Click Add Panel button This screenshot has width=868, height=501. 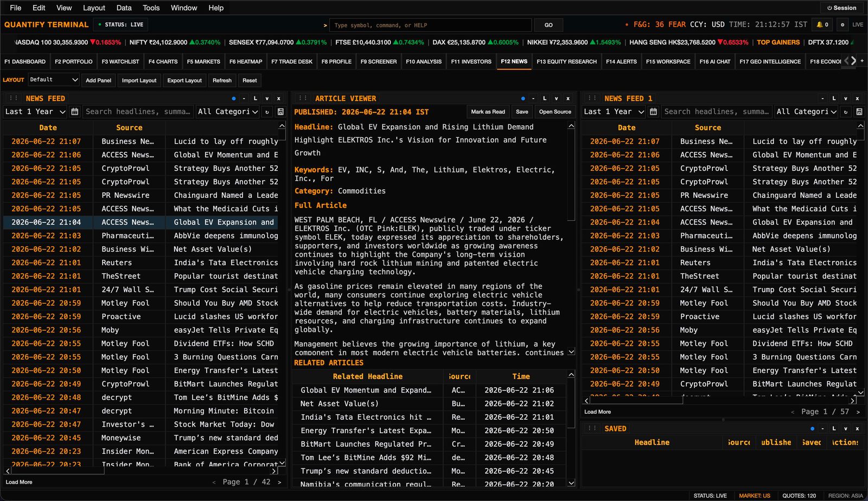point(98,80)
